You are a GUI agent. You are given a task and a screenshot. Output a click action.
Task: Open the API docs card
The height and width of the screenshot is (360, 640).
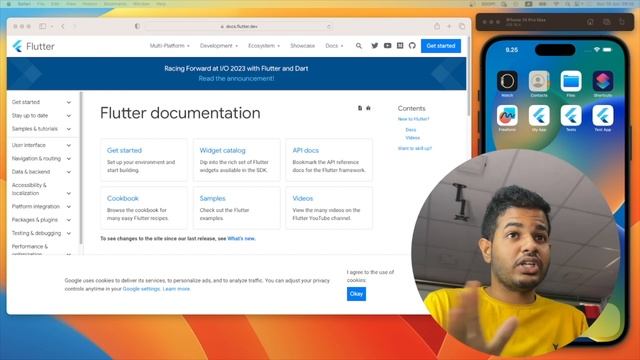pos(329,160)
